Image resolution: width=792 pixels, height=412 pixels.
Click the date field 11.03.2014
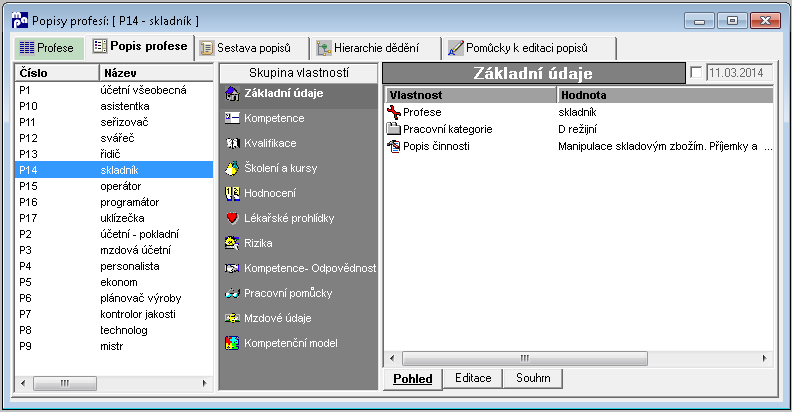pyautogui.click(x=739, y=73)
